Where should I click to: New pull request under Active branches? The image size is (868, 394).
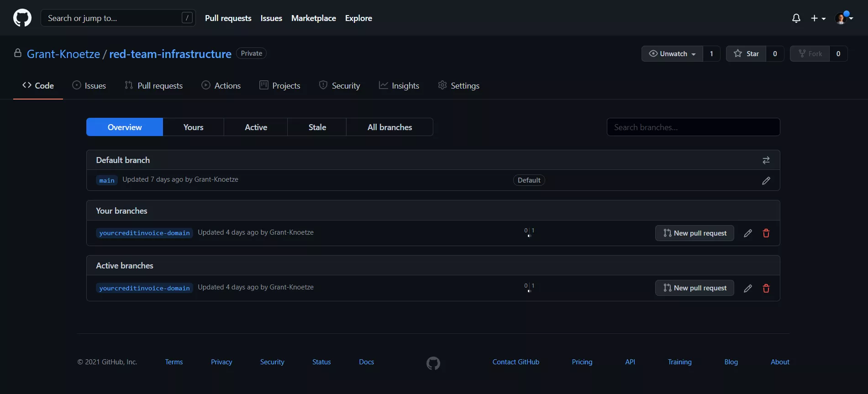(x=694, y=288)
